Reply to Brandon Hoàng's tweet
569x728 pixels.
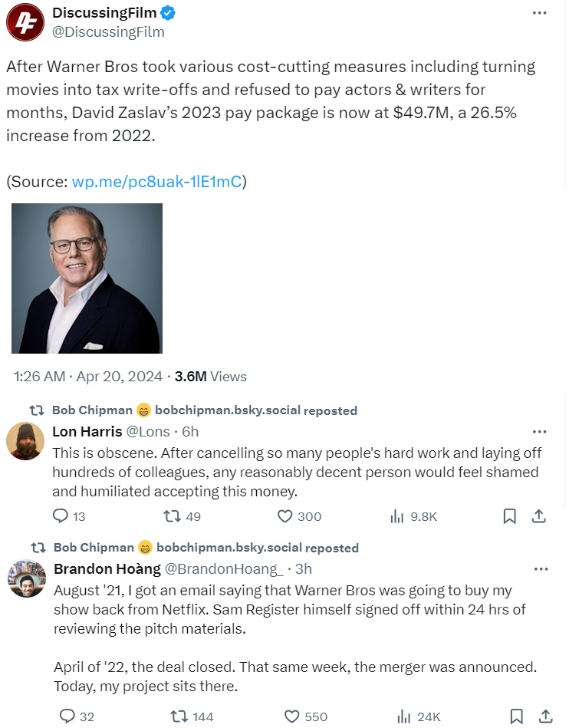point(67,716)
